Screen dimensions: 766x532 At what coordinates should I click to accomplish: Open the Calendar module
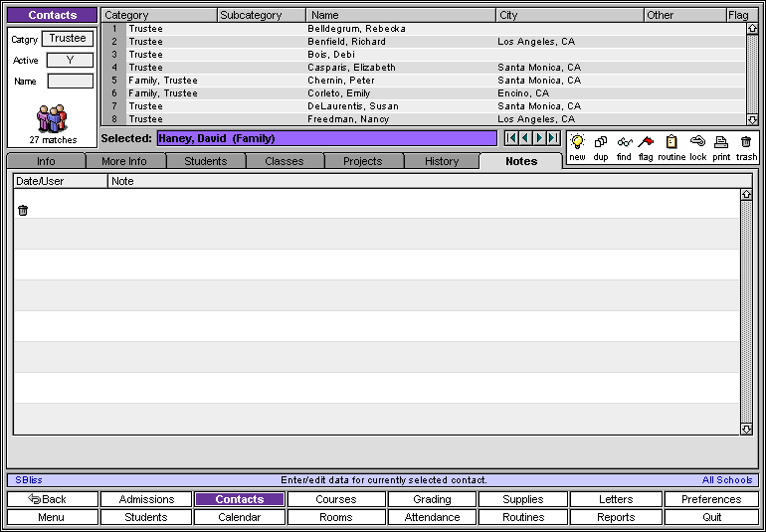(x=240, y=517)
